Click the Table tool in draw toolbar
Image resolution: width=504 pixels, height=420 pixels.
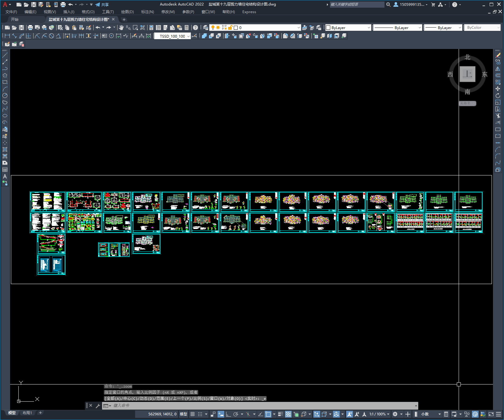click(5, 170)
